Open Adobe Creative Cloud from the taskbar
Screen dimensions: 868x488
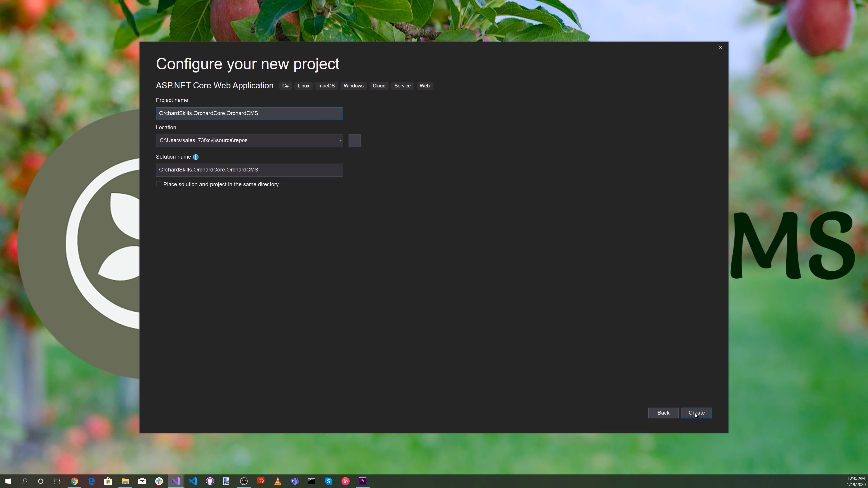261,481
